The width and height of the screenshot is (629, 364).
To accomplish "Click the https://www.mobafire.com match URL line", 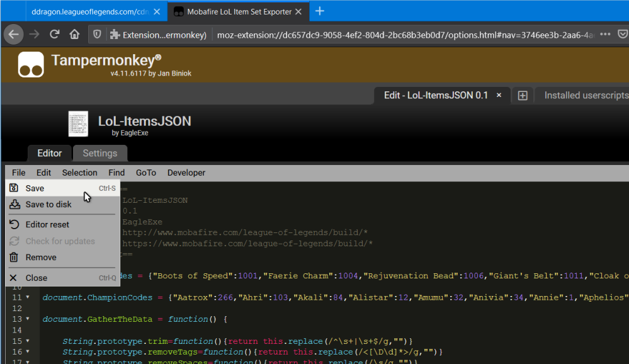I will [247, 243].
